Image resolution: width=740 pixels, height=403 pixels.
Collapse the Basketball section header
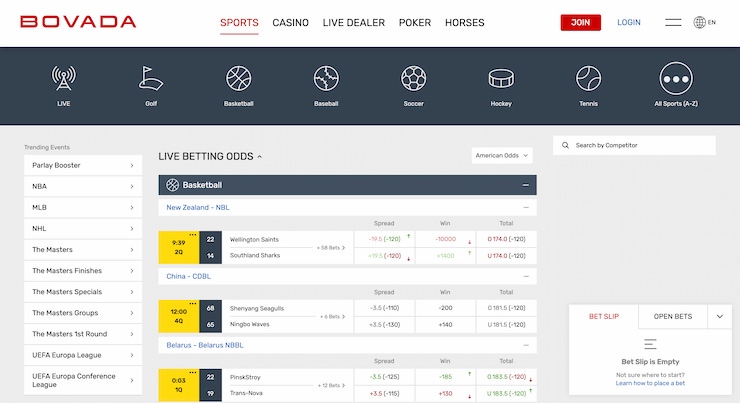(525, 185)
